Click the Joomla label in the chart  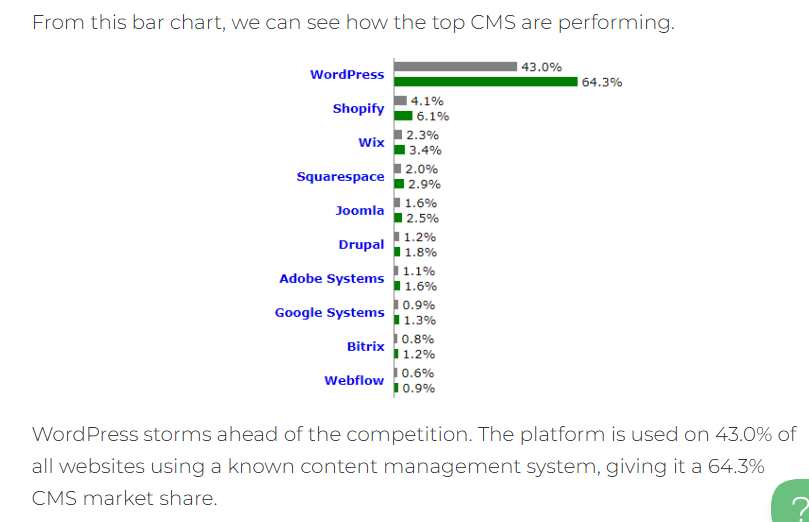pos(359,211)
